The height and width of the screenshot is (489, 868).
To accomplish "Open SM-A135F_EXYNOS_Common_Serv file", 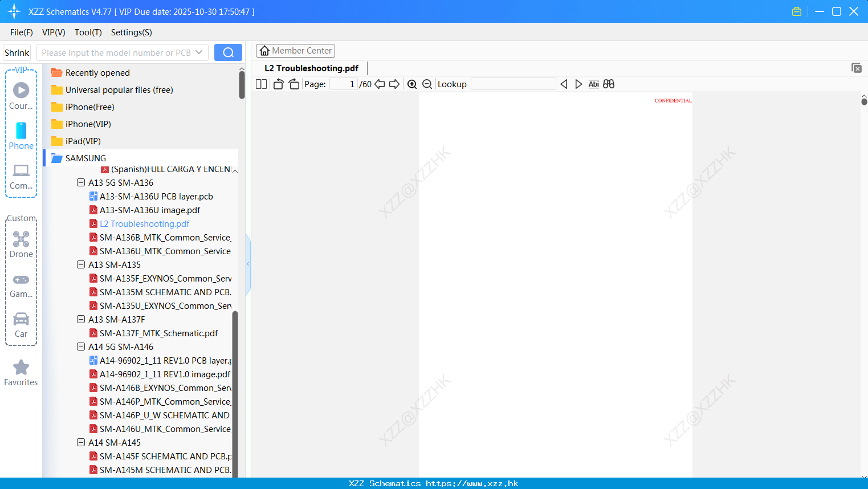I will (x=160, y=279).
